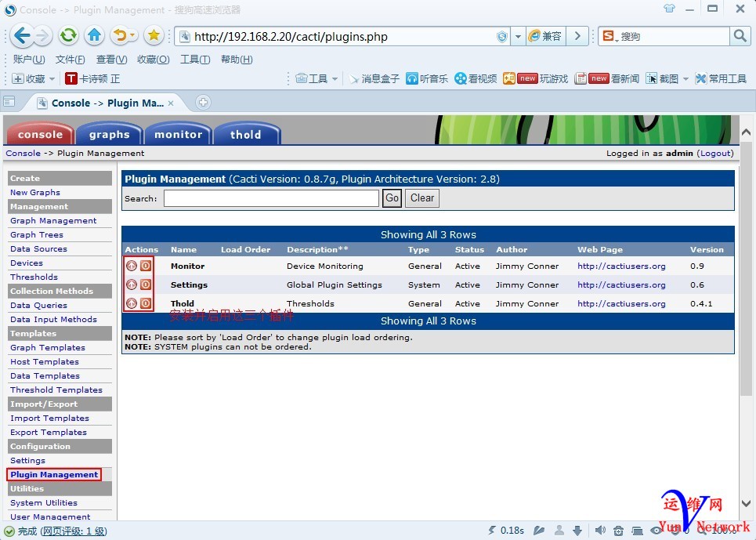Open the 工具(T) menu
Screen dimensions: 756x540
[195, 60]
